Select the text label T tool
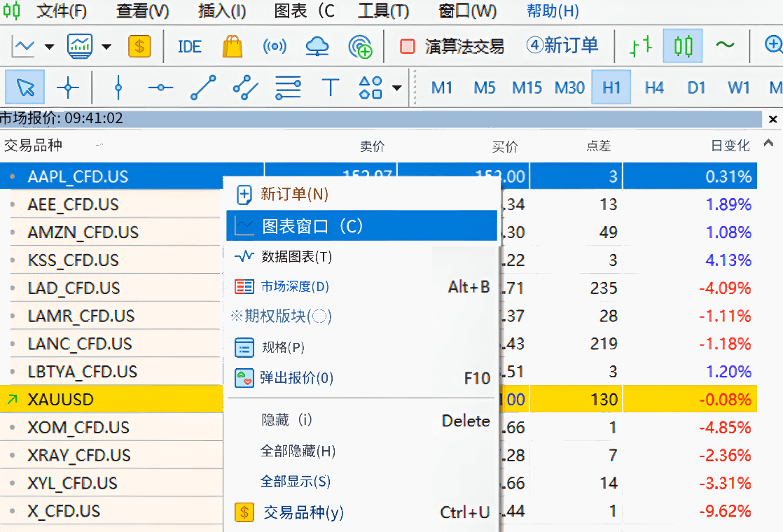 [330, 87]
